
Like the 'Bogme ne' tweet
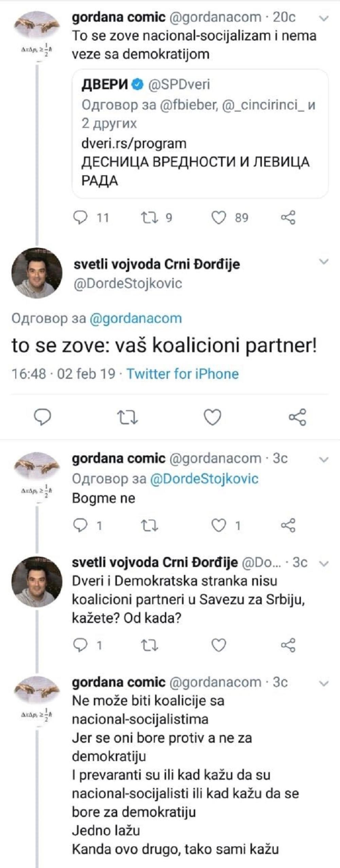point(219,526)
